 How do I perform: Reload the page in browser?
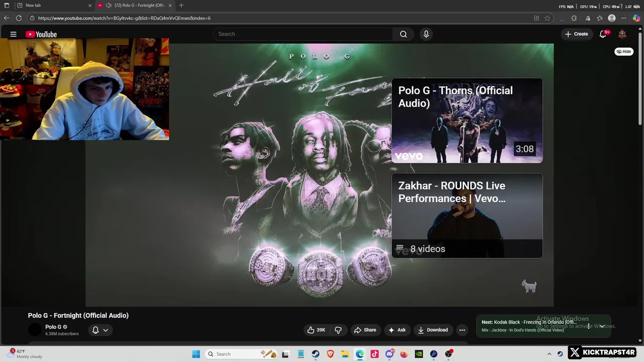(x=19, y=18)
